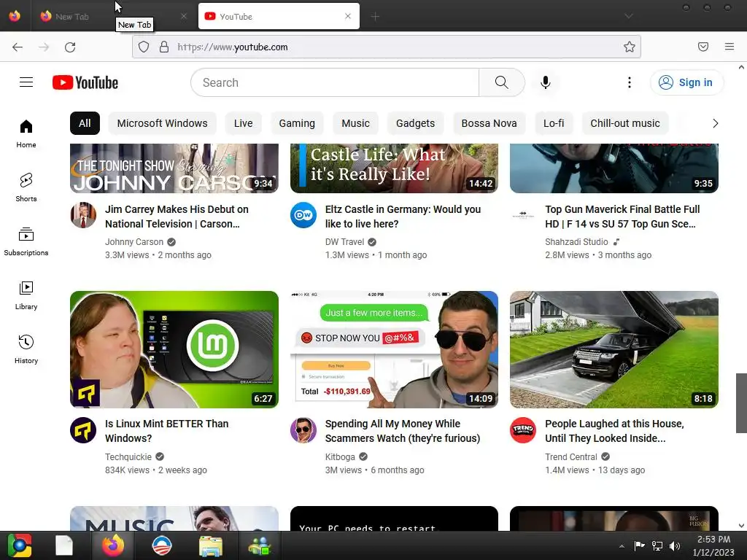
Task: Select the YouTube browser tab
Action: 279,17
